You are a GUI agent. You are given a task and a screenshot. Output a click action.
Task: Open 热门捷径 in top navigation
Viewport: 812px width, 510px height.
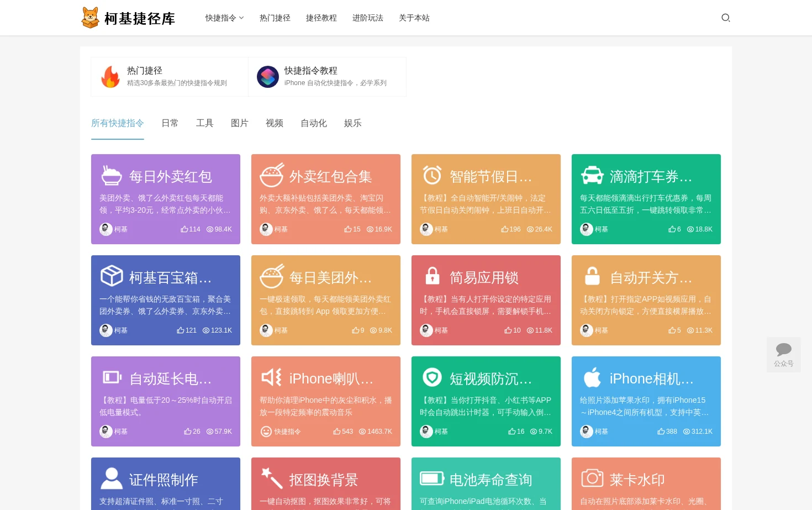click(275, 18)
